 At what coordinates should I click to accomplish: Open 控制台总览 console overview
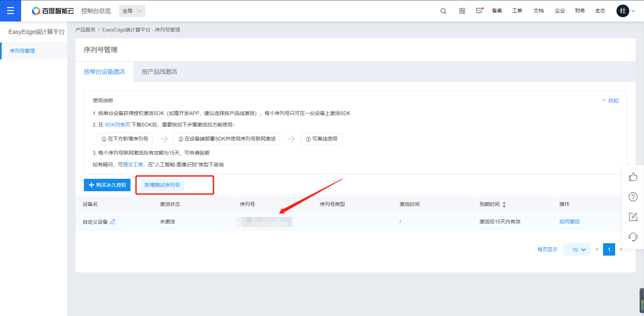pyautogui.click(x=96, y=11)
